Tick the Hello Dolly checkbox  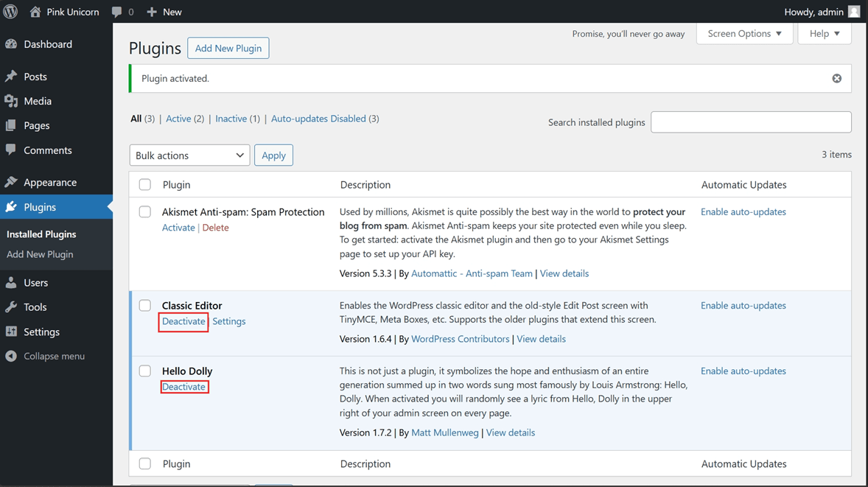pyautogui.click(x=144, y=371)
